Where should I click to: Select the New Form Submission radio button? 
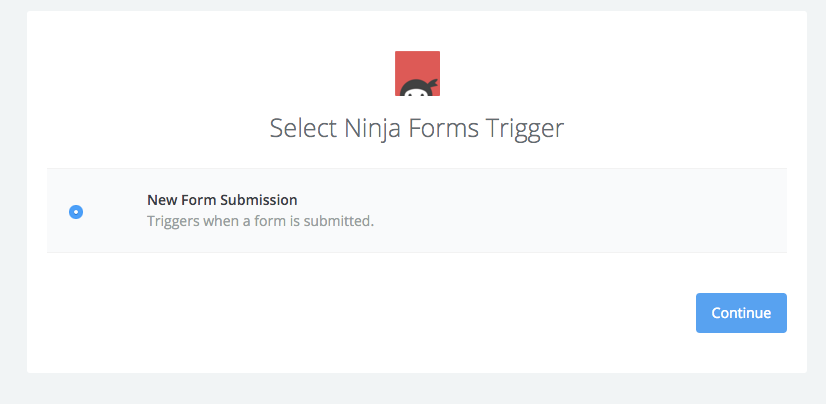pyautogui.click(x=76, y=211)
